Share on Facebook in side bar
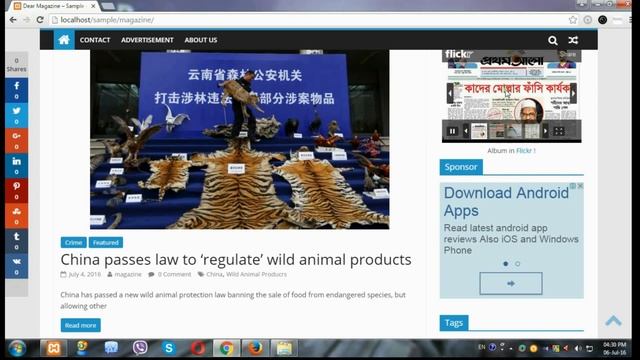Image resolution: width=640 pixels, height=360 pixels. tap(17, 90)
